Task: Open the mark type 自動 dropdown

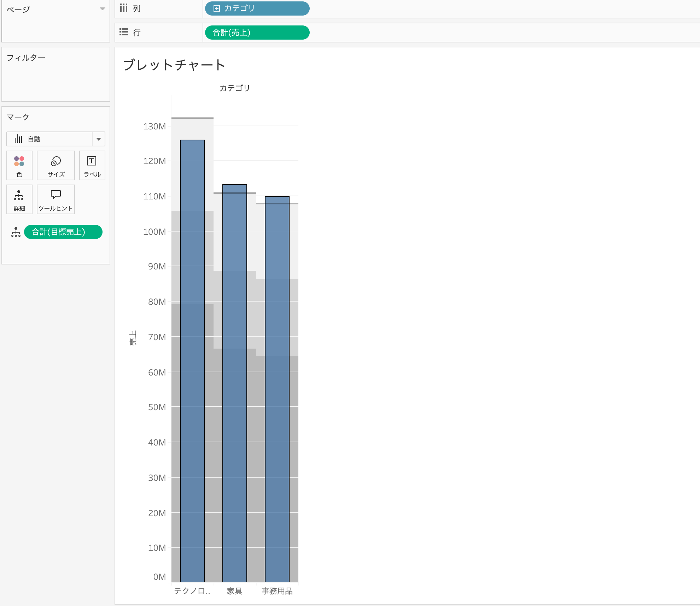Action: [x=99, y=139]
